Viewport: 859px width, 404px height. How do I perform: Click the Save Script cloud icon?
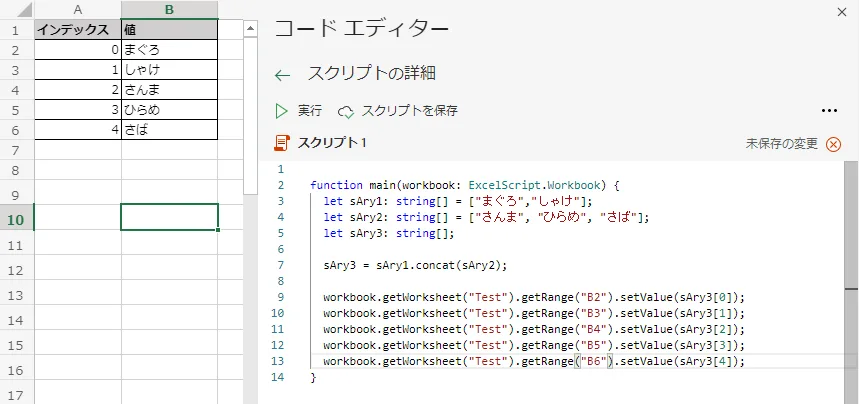click(x=346, y=111)
